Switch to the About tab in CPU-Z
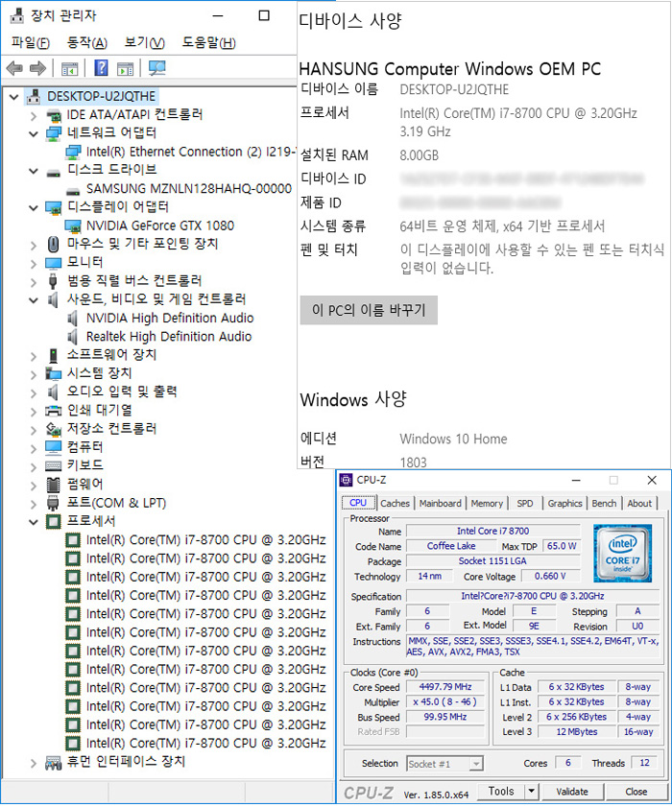 [639, 504]
